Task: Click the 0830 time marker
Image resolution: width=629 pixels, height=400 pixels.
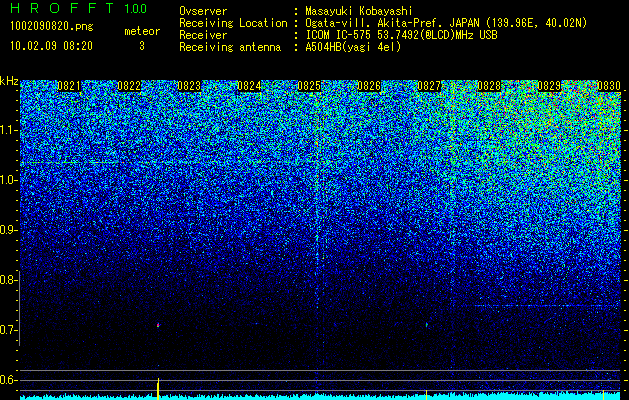Action: [x=609, y=86]
